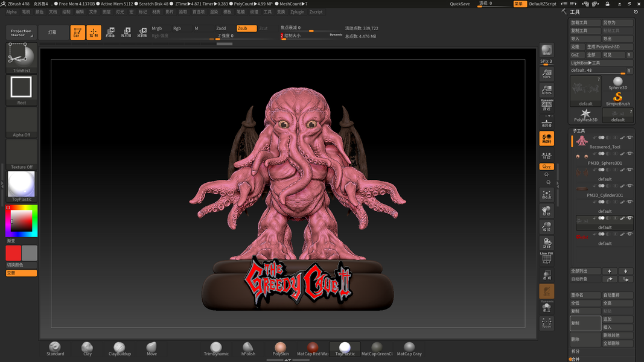
Task: Select the Move gizmo (M icon)
Action: (x=110, y=33)
